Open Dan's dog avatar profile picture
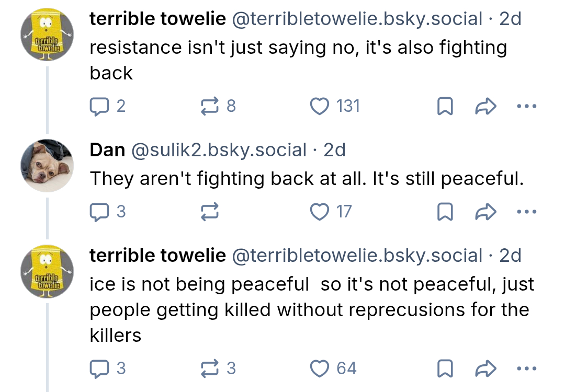 coord(47,166)
